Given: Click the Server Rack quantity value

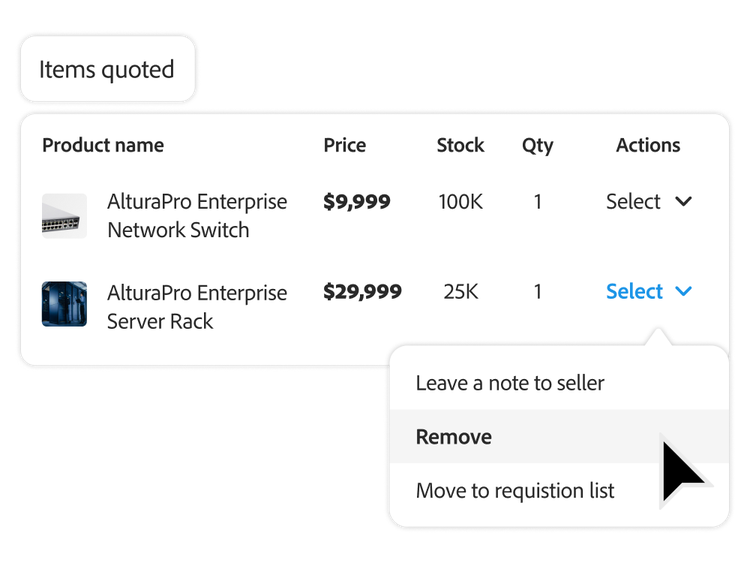Looking at the screenshot, I should [x=538, y=292].
